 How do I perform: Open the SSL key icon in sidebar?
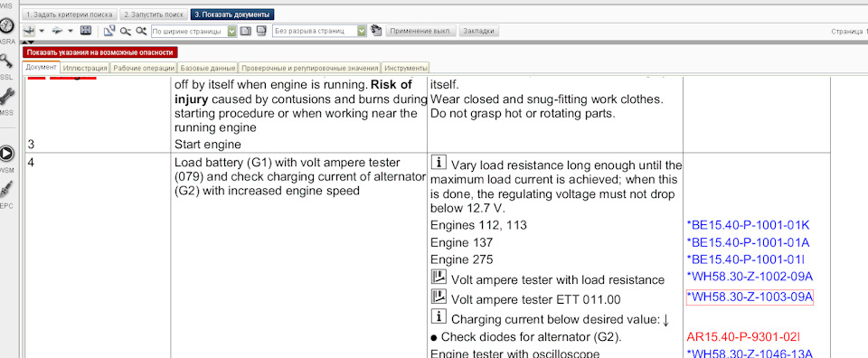pyautogui.click(x=6, y=61)
